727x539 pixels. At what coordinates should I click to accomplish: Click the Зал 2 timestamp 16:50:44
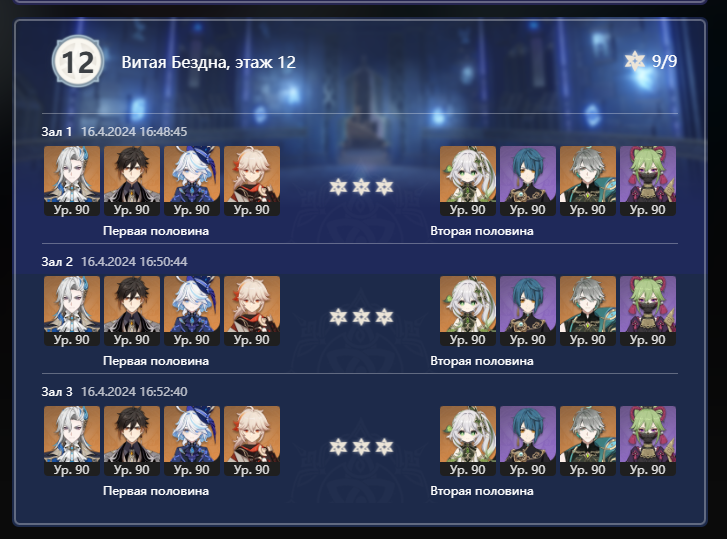[134, 262]
